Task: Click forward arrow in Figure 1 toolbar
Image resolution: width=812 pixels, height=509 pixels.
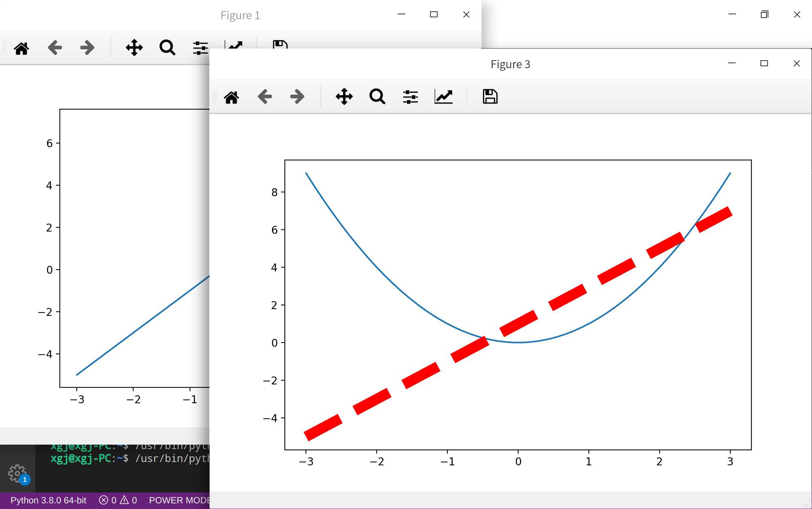Action: point(87,48)
